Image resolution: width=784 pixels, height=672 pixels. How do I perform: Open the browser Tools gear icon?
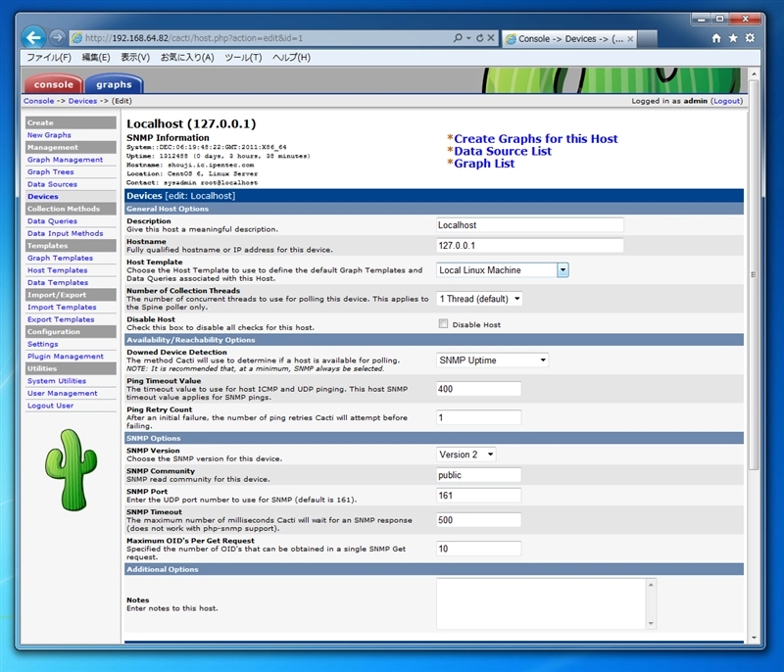pos(750,38)
